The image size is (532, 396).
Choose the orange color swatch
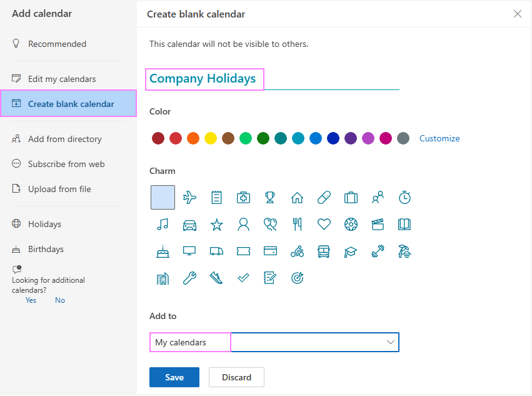point(193,138)
